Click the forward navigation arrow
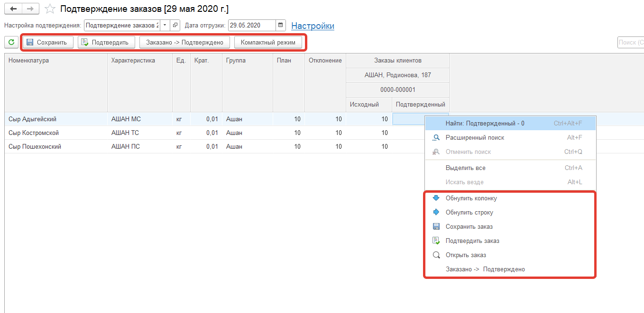644x313 pixels. [30, 9]
